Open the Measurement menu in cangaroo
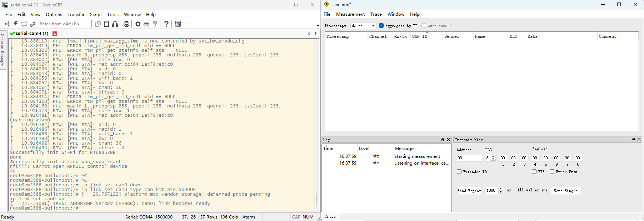644x221 pixels. 350,14
